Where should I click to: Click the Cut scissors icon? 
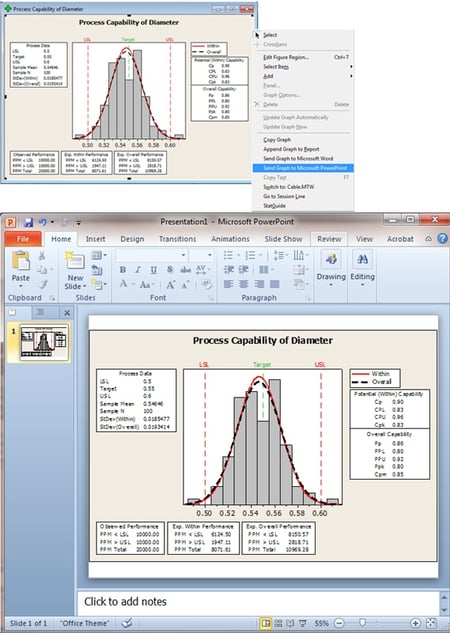click(42, 256)
